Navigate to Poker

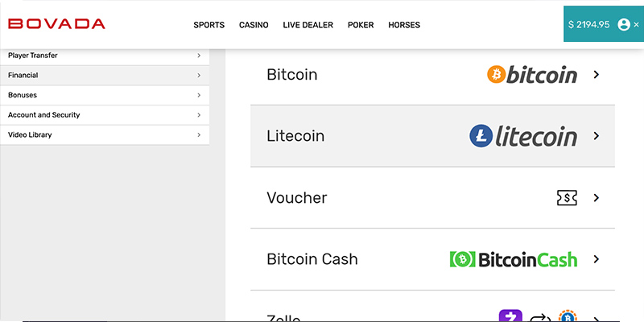pos(361,25)
